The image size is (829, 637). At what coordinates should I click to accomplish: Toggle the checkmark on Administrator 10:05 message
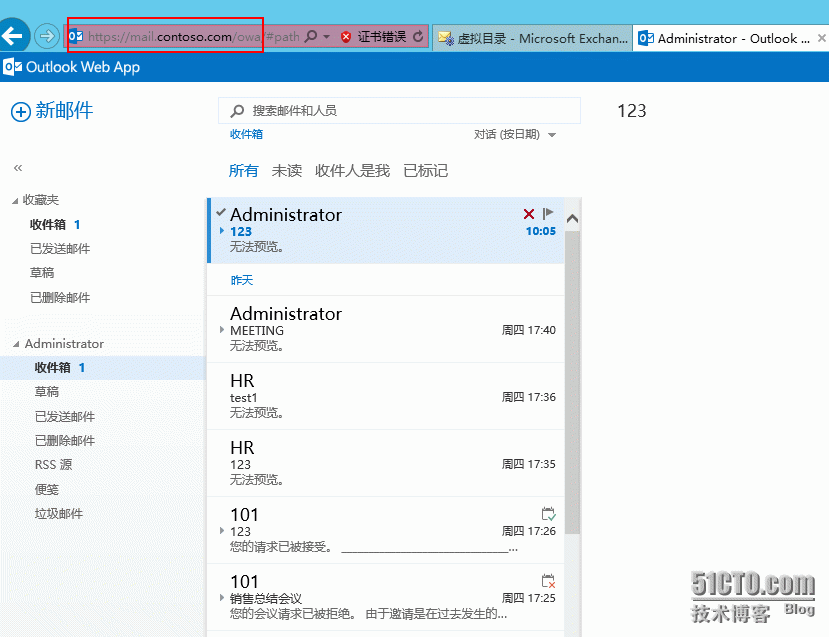tap(221, 213)
